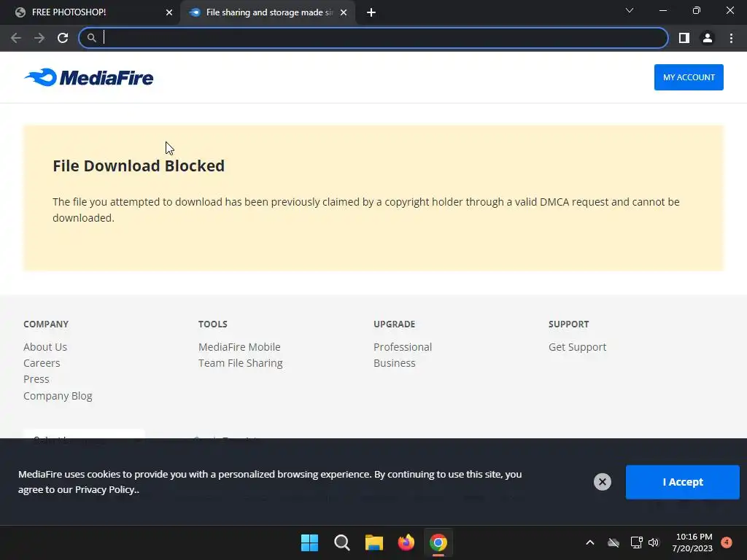Open Press link in footer

pos(36,379)
